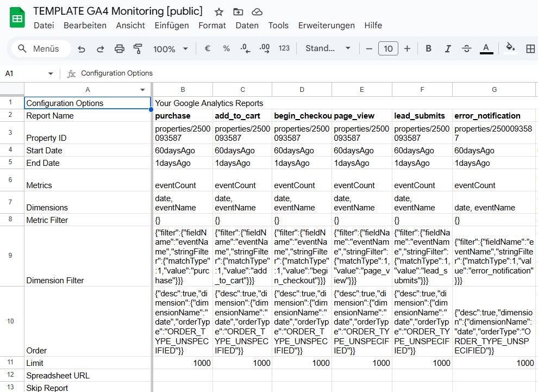Activate the paint format tool
The width and height of the screenshot is (538, 392).
(x=137, y=48)
